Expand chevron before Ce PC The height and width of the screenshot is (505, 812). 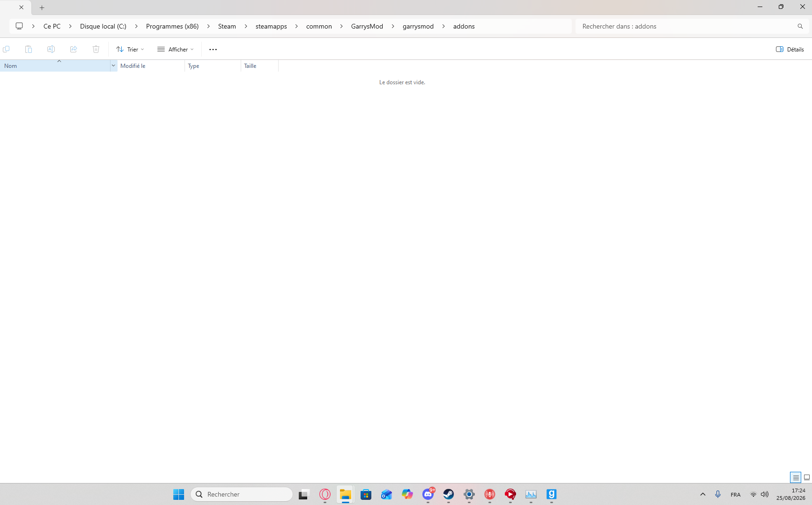[33, 26]
